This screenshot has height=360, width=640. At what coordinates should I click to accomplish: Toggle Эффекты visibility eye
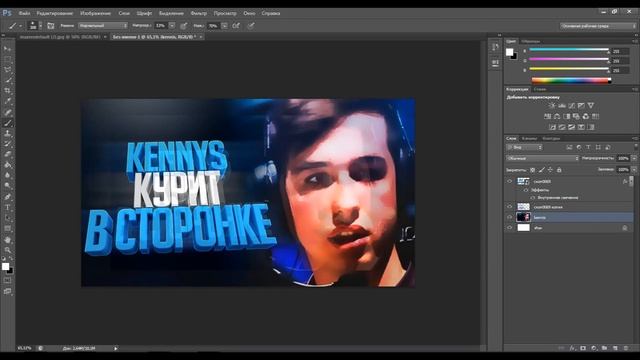tap(526, 190)
